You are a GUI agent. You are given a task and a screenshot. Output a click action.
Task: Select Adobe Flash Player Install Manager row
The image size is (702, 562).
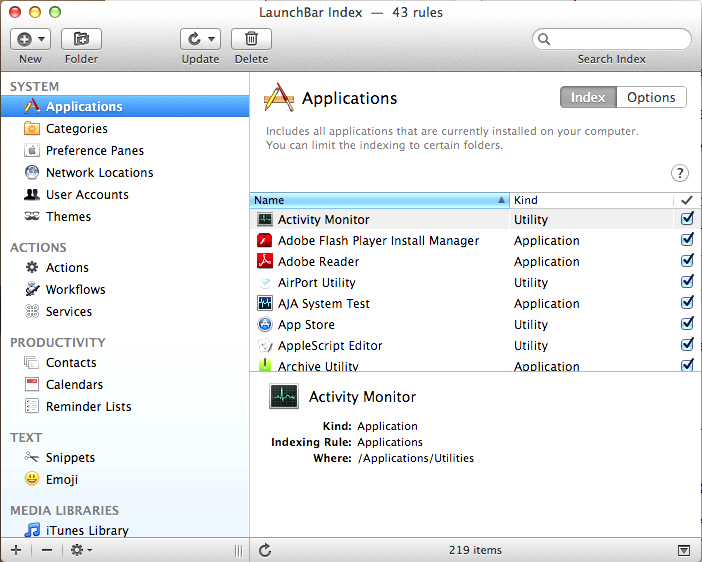(x=475, y=240)
